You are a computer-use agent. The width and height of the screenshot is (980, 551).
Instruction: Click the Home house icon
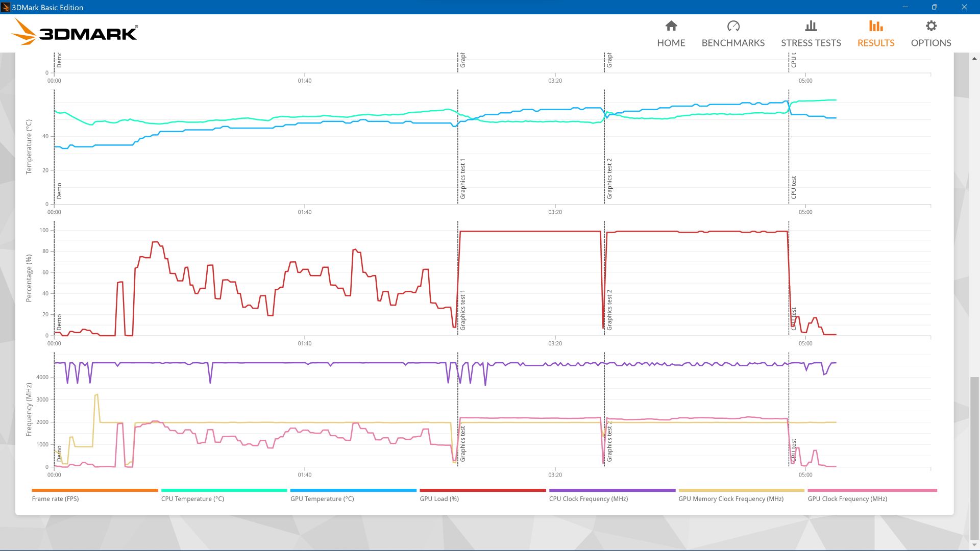(x=671, y=26)
